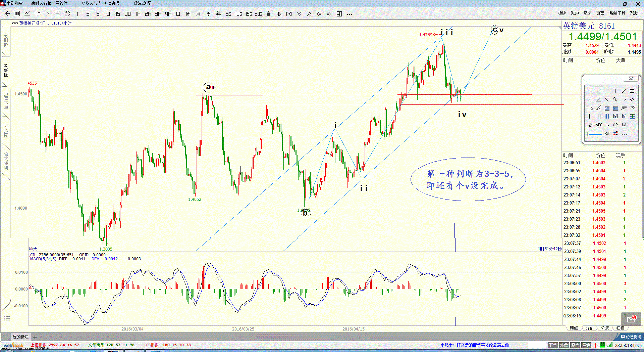Screen dimensions: 644x352
Task: Switch chart to 2h period
Action: [x=148, y=14]
